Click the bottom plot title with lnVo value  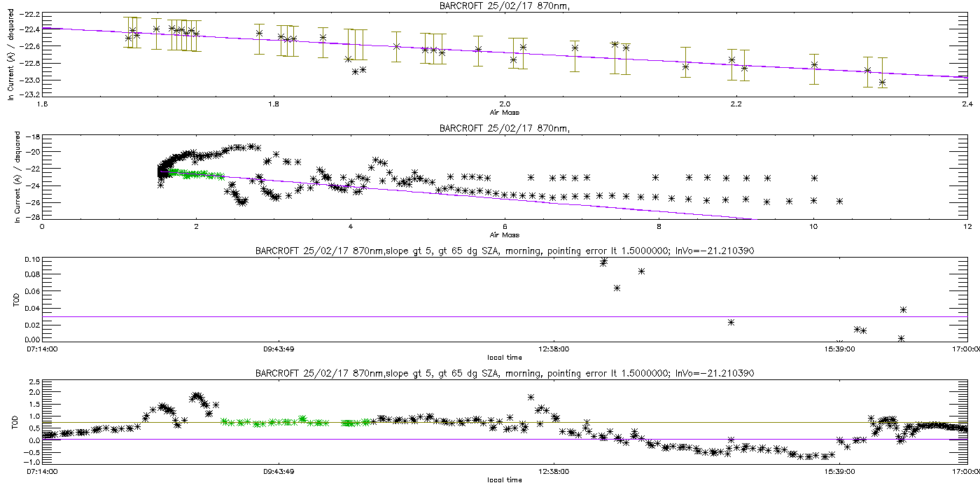(503, 373)
